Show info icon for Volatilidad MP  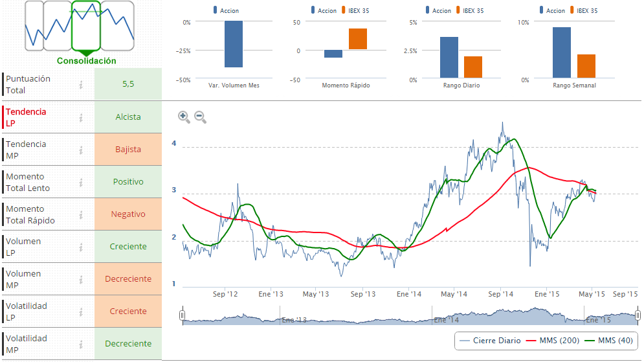click(81, 344)
